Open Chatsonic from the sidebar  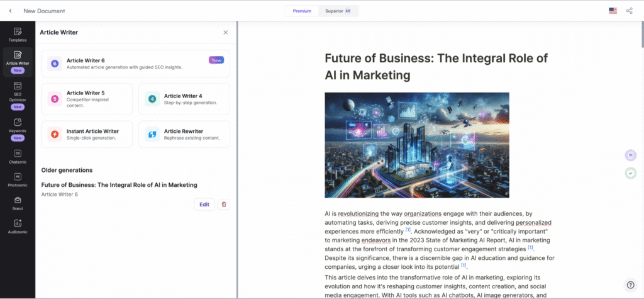(x=18, y=156)
